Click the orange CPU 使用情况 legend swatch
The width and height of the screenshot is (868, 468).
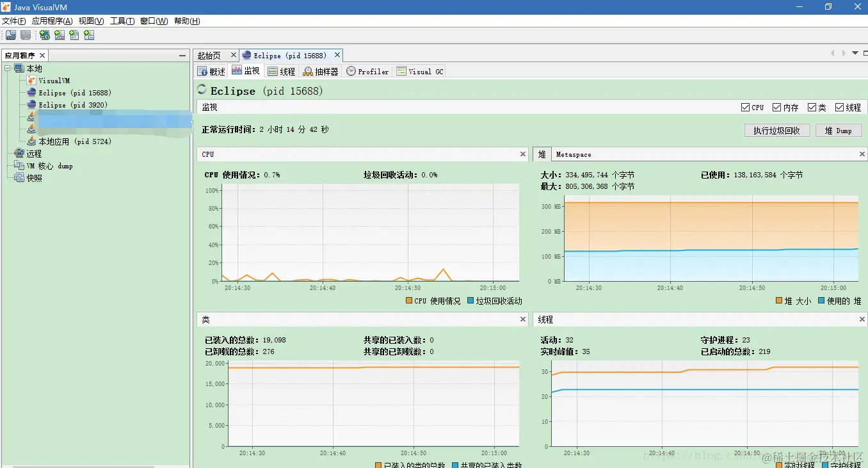tap(409, 301)
